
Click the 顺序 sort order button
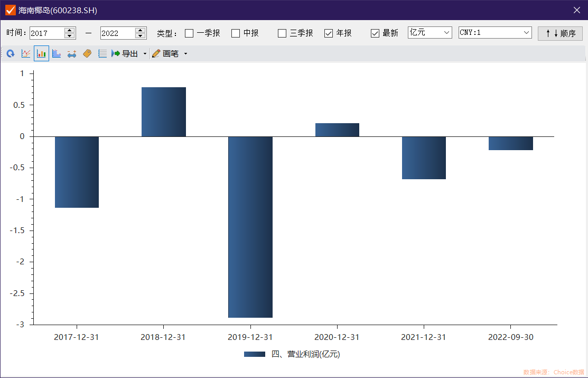[560, 33]
